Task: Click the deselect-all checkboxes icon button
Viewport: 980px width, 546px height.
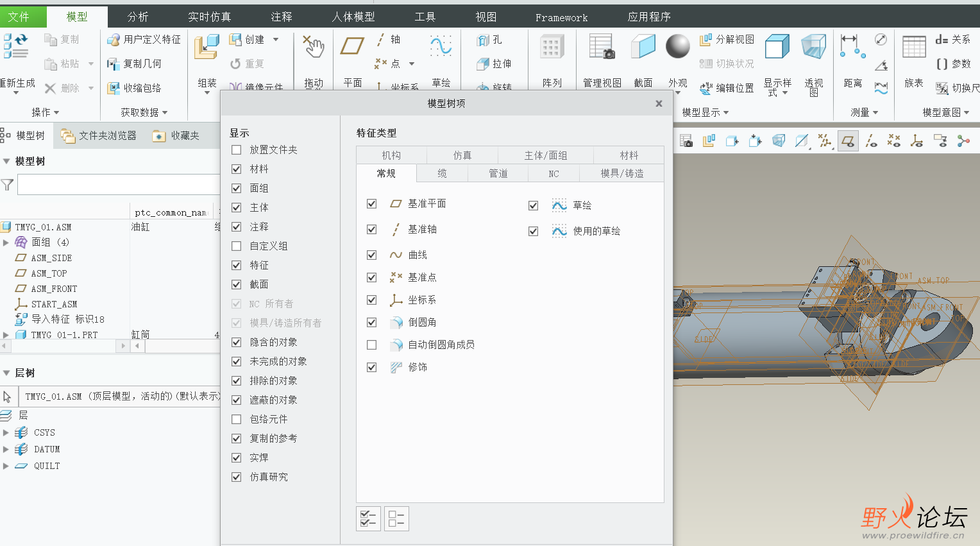Action: click(396, 518)
